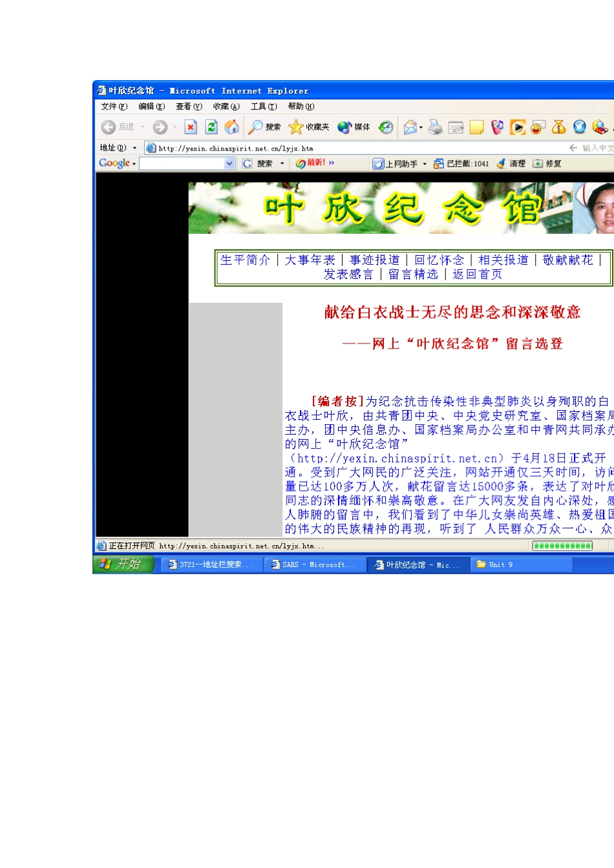Open the 收藏(A) menu
The height and width of the screenshot is (868, 614).
226,107
